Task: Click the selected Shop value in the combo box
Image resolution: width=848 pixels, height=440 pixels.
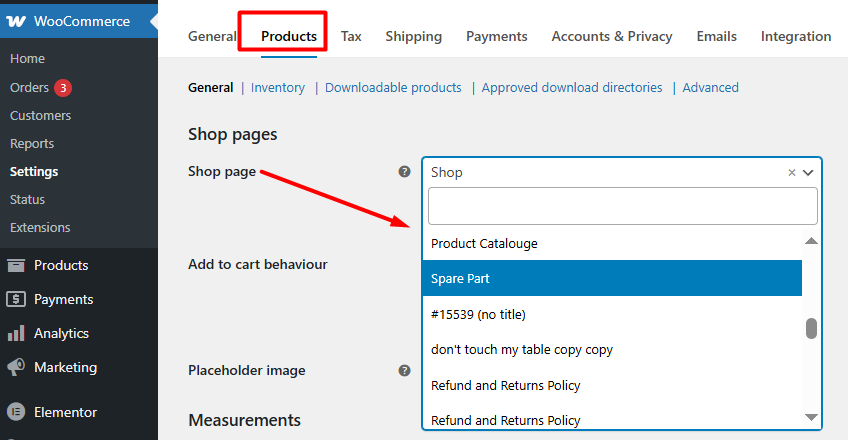Action: pyautogui.click(x=447, y=172)
